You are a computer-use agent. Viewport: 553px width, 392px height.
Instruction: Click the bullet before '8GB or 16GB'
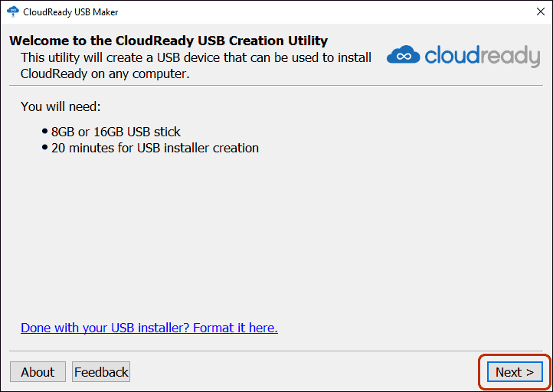[x=44, y=132]
